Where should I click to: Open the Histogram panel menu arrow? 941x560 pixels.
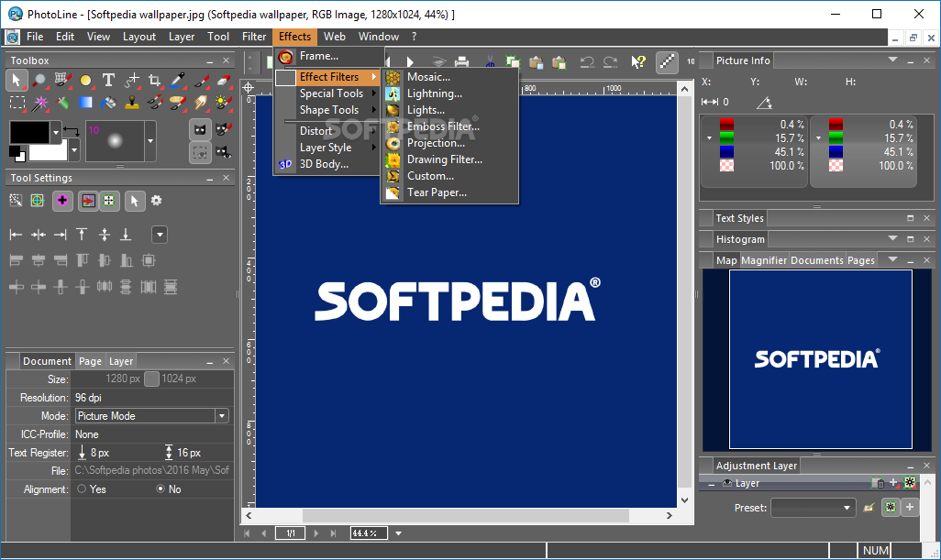click(892, 238)
